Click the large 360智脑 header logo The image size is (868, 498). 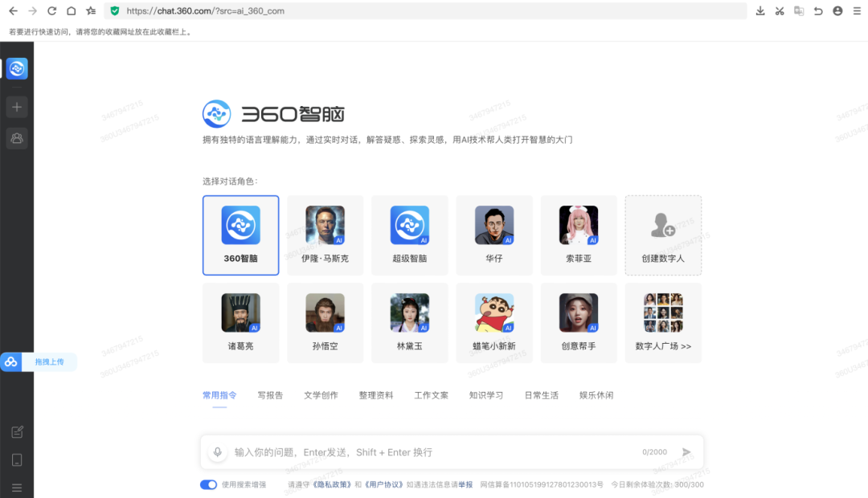[273, 114]
